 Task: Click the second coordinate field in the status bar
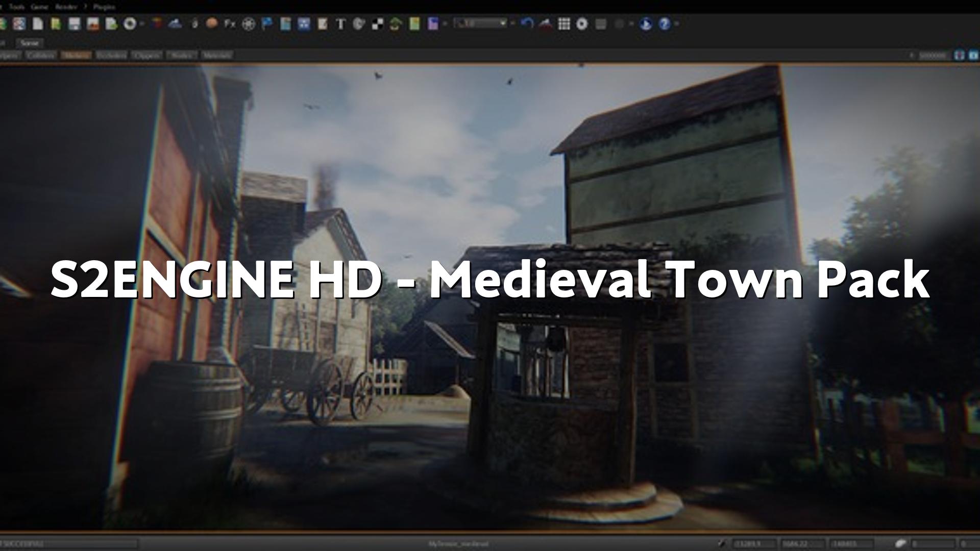click(802, 544)
